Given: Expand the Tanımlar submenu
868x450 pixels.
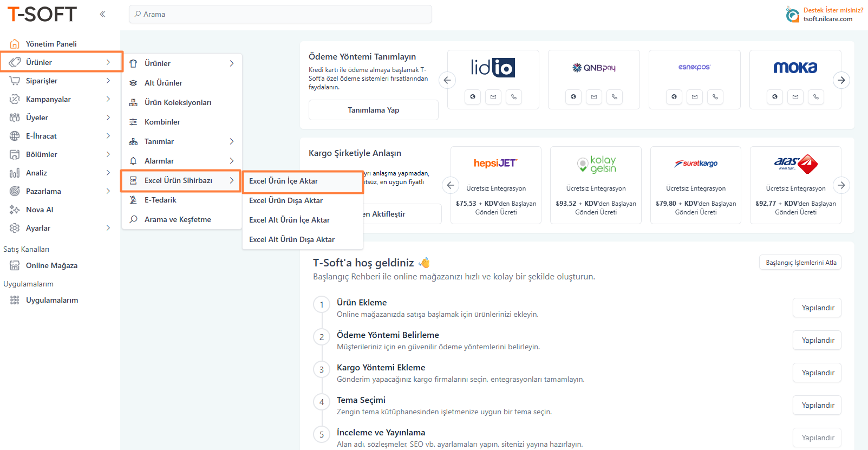Looking at the screenshot, I should point(231,141).
